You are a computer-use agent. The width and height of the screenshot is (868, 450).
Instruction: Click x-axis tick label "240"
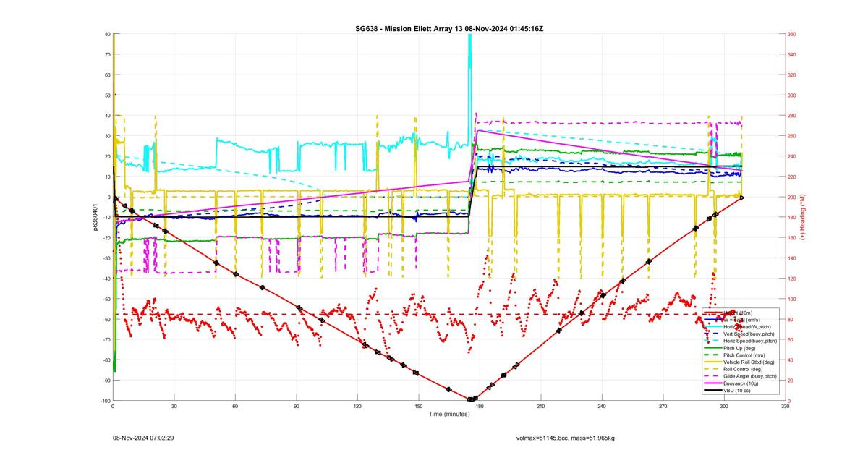coord(602,407)
